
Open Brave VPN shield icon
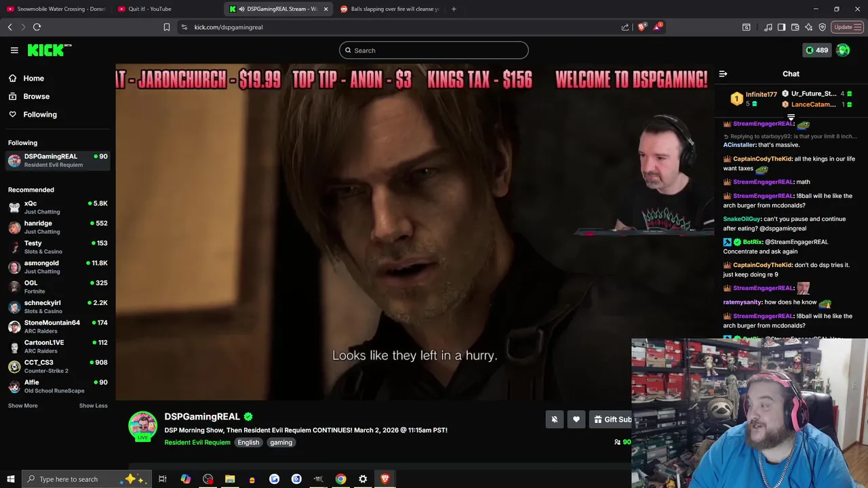pyautogui.click(x=822, y=27)
